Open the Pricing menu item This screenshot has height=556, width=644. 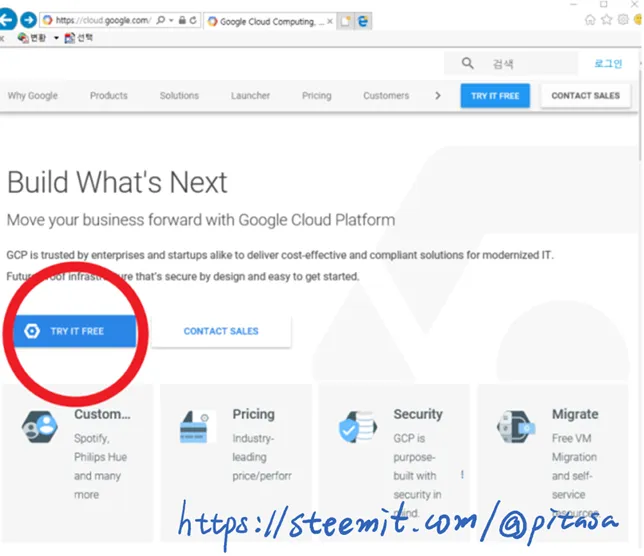(x=317, y=96)
